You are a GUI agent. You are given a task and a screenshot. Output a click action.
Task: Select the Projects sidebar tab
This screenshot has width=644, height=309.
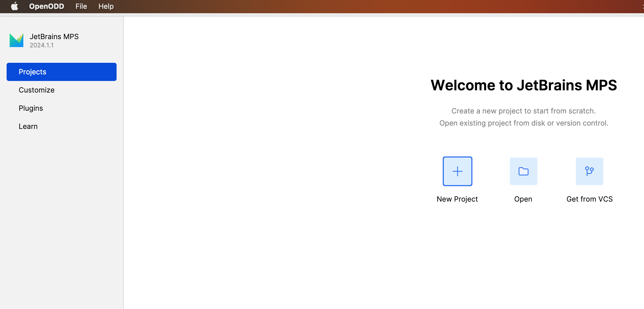tap(61, 72)
